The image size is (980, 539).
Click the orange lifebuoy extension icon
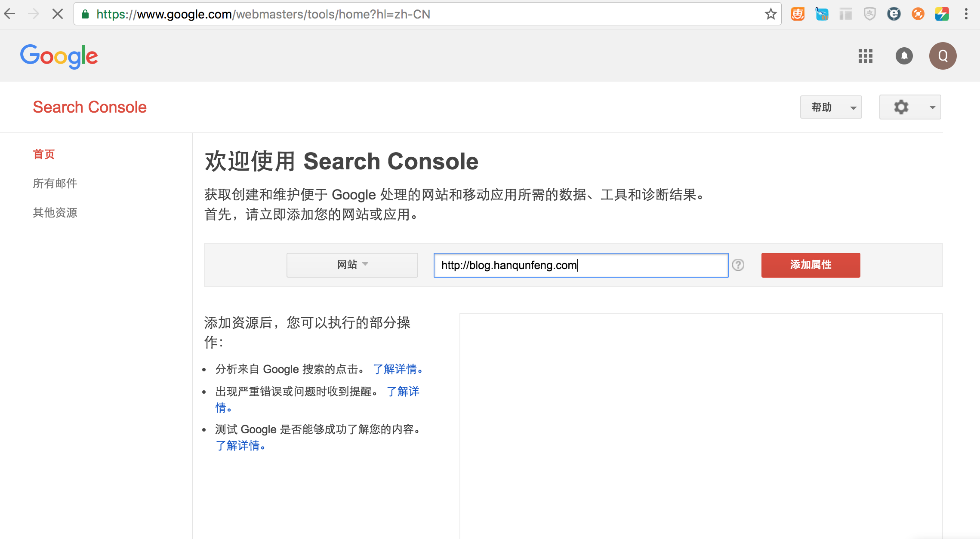[918, 14]
